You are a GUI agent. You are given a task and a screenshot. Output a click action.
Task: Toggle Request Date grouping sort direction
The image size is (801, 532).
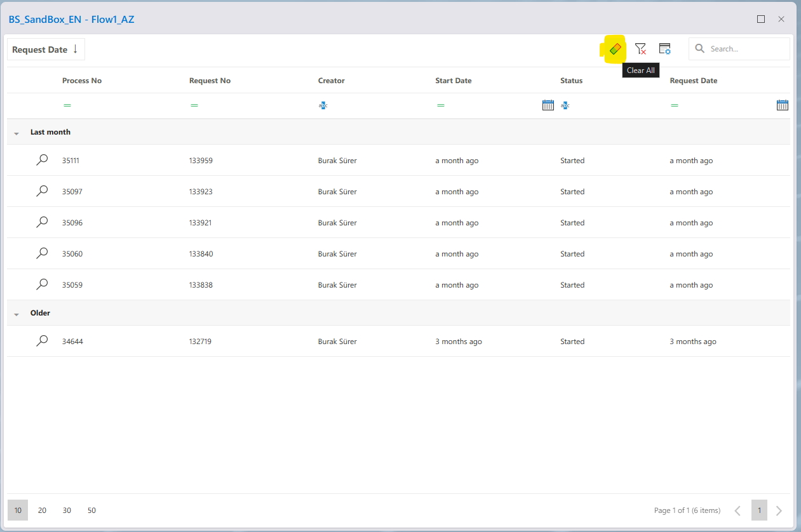point(46,50)
